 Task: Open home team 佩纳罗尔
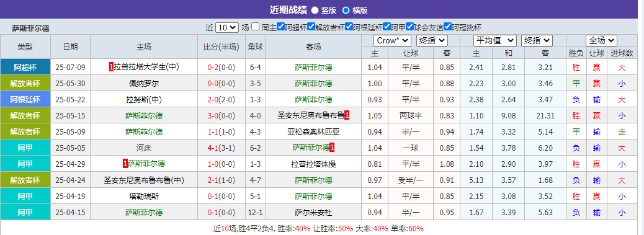144,83
